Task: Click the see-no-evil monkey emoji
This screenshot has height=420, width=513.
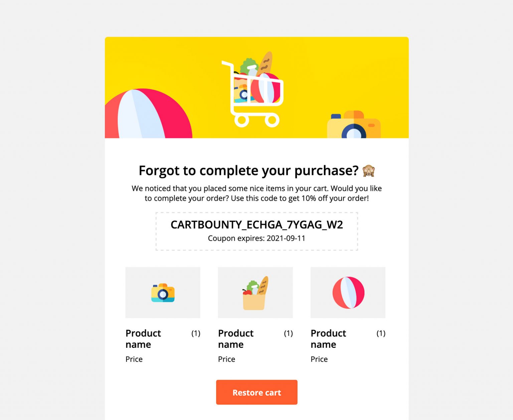Action: (x=369, y=171)
